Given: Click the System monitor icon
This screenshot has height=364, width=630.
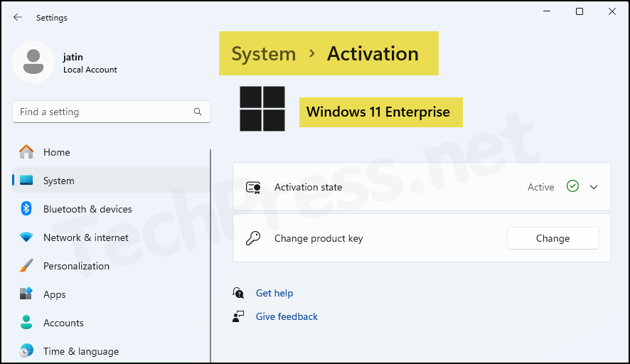Looking at the screenshot, I should coord(26,181).
